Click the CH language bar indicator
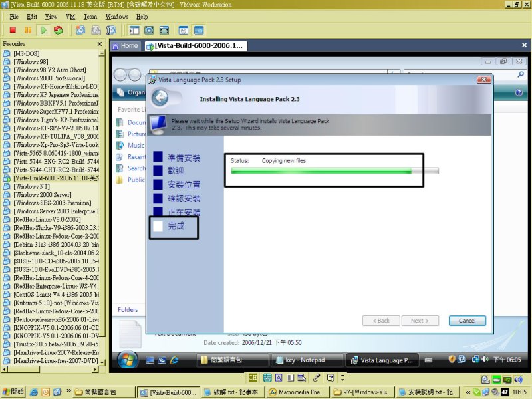Image resolution: width=532 pixels, height=399 pixels. point(253,378)
